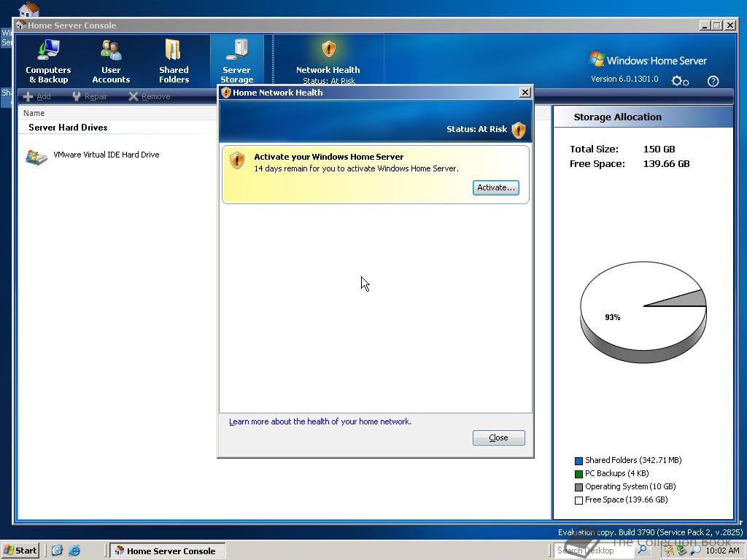
Task: Click the Operating System gray legend swatch
Action: click(x=578, y=487)
